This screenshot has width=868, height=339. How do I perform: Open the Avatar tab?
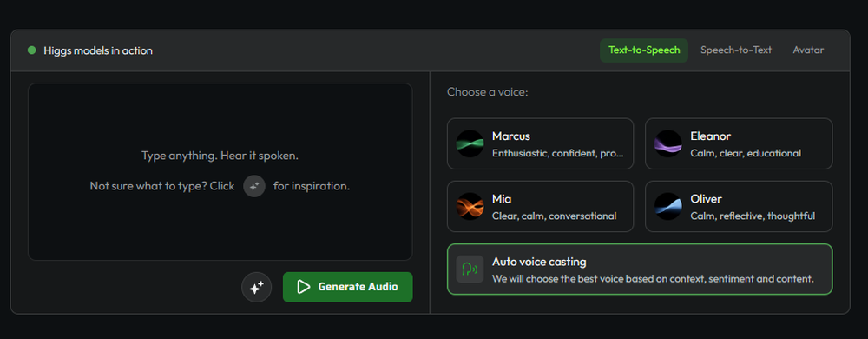pos(808,50)
